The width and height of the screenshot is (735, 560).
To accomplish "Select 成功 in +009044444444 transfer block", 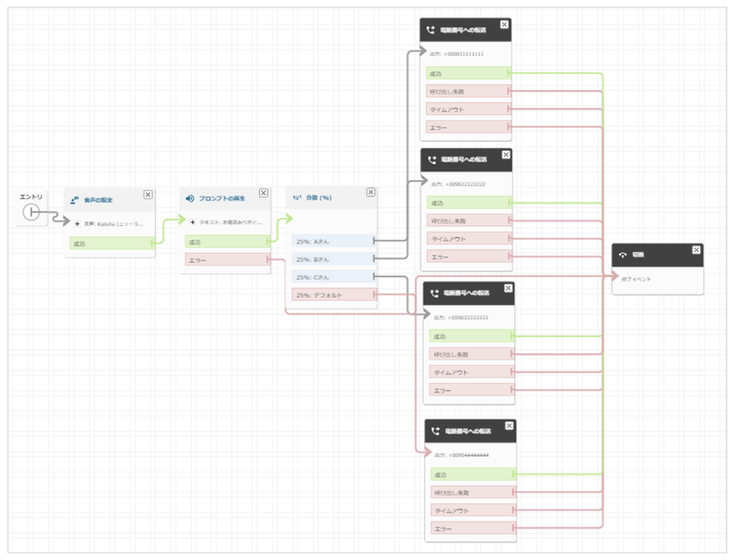I will [474, 474].
